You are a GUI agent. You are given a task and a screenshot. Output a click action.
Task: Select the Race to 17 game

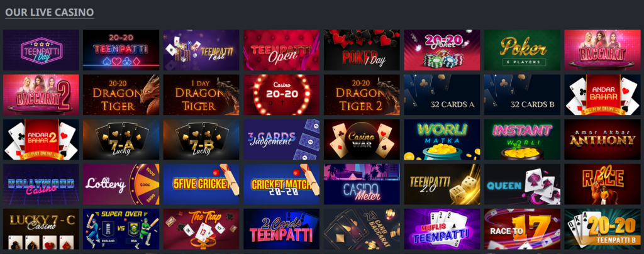[x=521, y=229]
